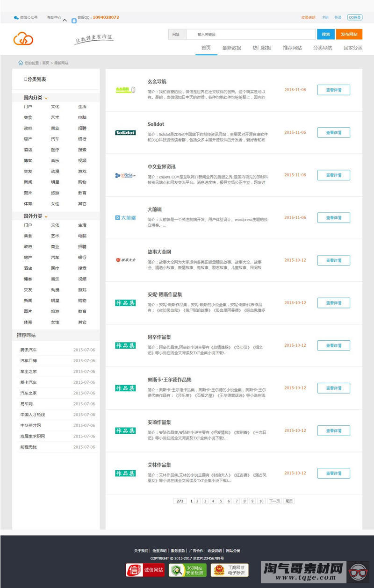Viewport: 374px width, 588px height.
Task: Open the Solidot site logo
Action: point(125,133)
